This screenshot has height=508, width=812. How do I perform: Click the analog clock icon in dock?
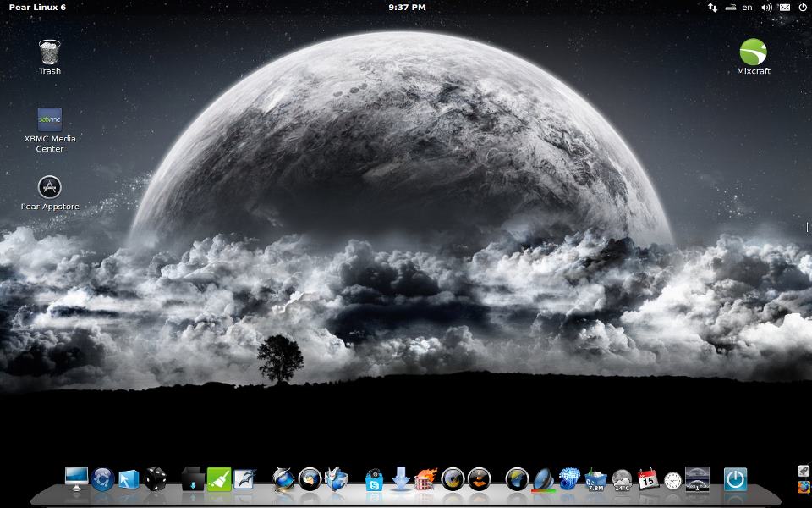[x=672, y=481]
